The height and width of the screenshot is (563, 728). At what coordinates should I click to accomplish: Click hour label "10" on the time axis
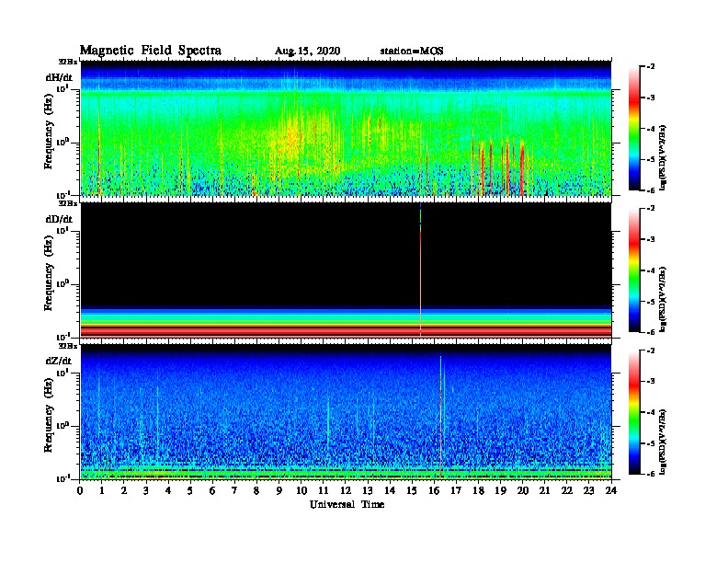point(301,490)
